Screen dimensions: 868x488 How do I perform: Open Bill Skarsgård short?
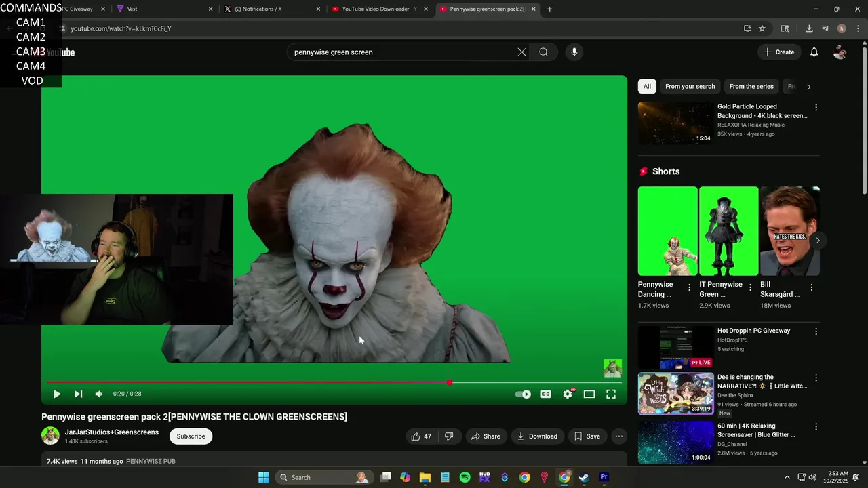pyautogui.click(x=790, y=231)
